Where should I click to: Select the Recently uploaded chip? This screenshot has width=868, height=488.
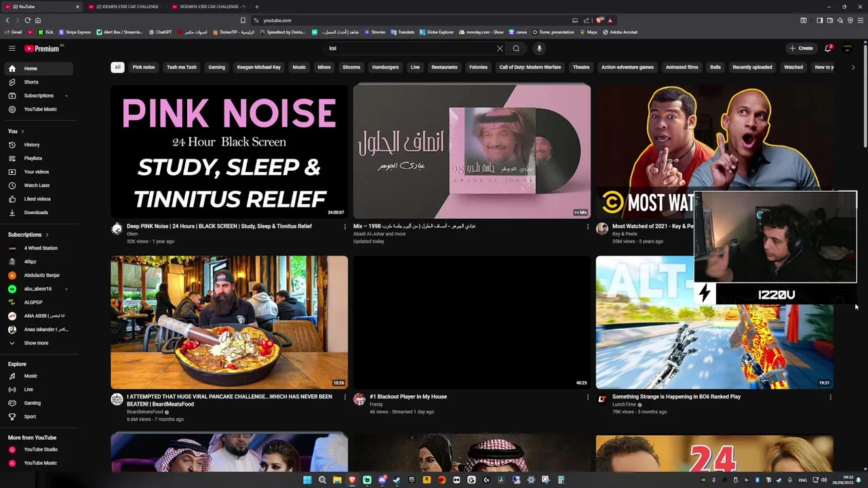(752, 67)
